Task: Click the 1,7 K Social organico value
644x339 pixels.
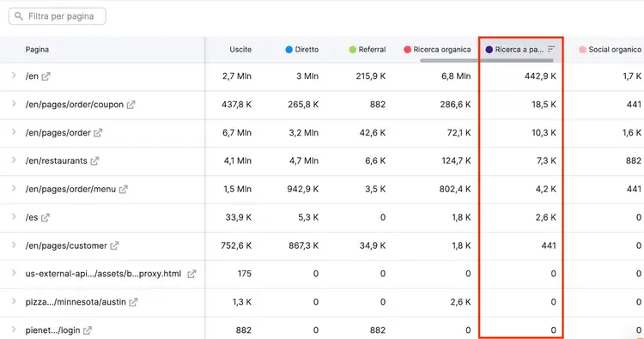Action: [x=632, y=76]
